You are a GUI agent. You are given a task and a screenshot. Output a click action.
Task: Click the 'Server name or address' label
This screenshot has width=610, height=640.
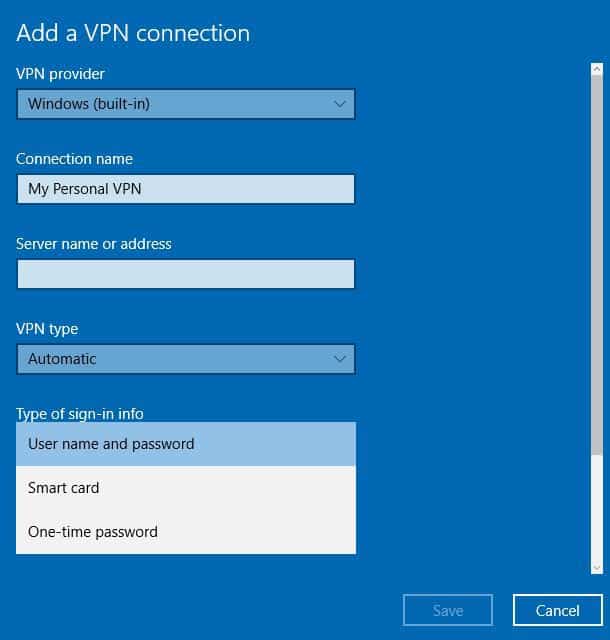point(94,244)
